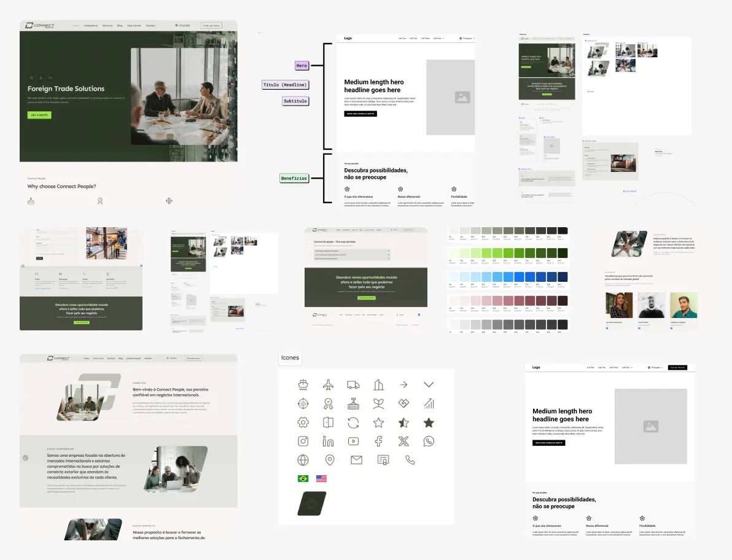
Task: Click the map location pin icon
Action: click(x=330, y=460)
